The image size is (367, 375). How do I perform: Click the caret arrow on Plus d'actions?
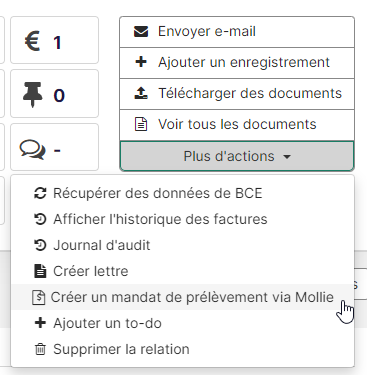[287, 157]
